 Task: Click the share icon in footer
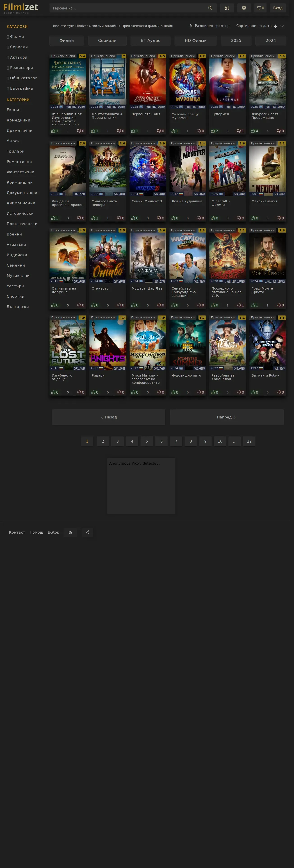click(x=87, y=532)
